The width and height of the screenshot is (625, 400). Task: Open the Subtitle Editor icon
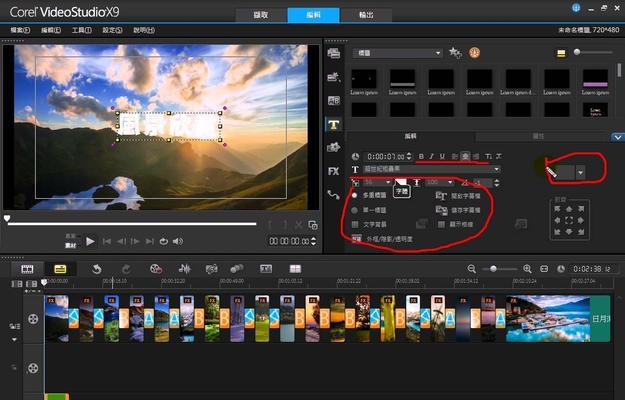(266, 269)
